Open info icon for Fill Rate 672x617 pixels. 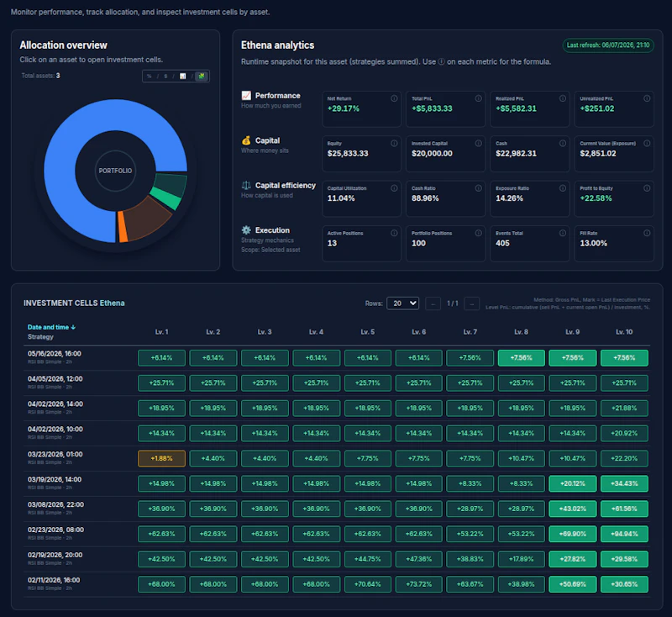pyautogui.click(x=646, y=233)
